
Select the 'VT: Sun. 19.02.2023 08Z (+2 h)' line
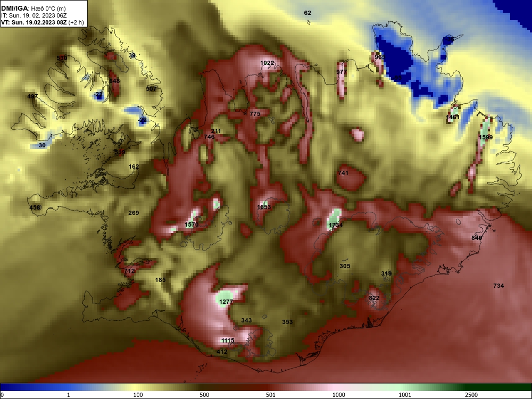tap(42, 23)
